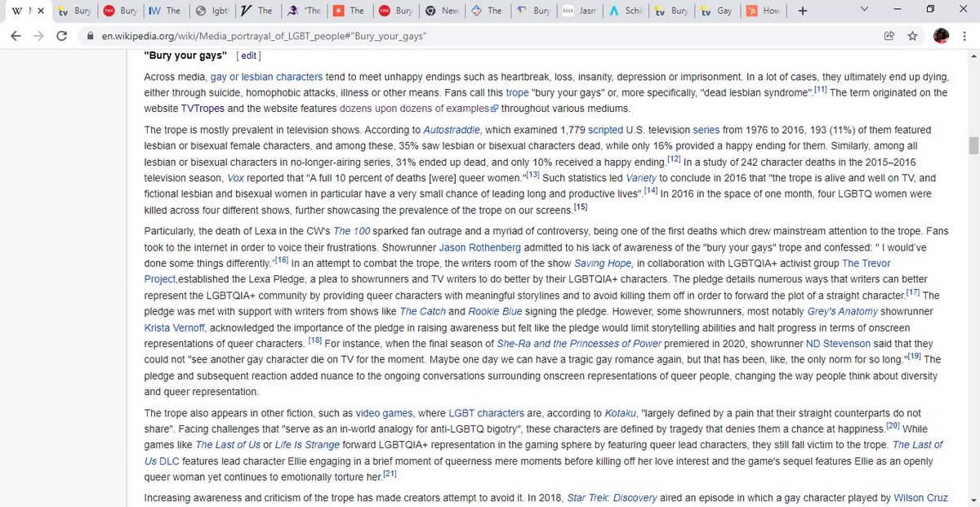Bookmark this page with the star icon
Screen dimensions: 980x507
click(912, 36)
